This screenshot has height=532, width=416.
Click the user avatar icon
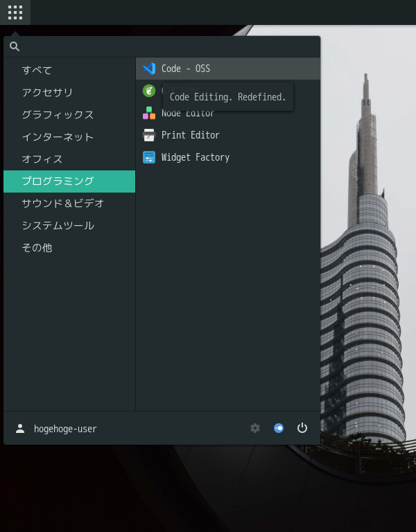click(20, 429)
